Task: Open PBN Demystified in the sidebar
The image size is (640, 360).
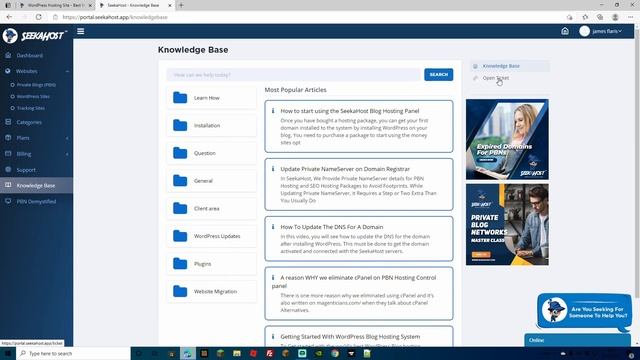Action: [x=36, y=201]
